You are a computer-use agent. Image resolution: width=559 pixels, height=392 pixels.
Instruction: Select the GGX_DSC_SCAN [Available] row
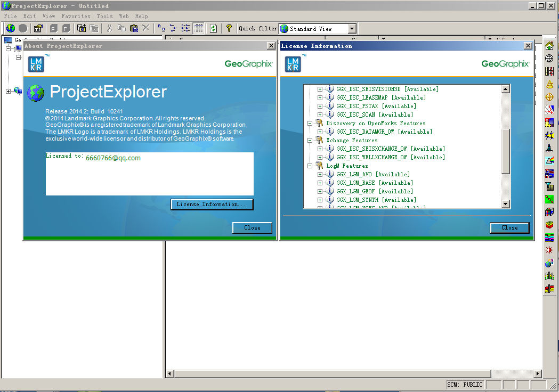pyautogui.click(x=375, y=115)
